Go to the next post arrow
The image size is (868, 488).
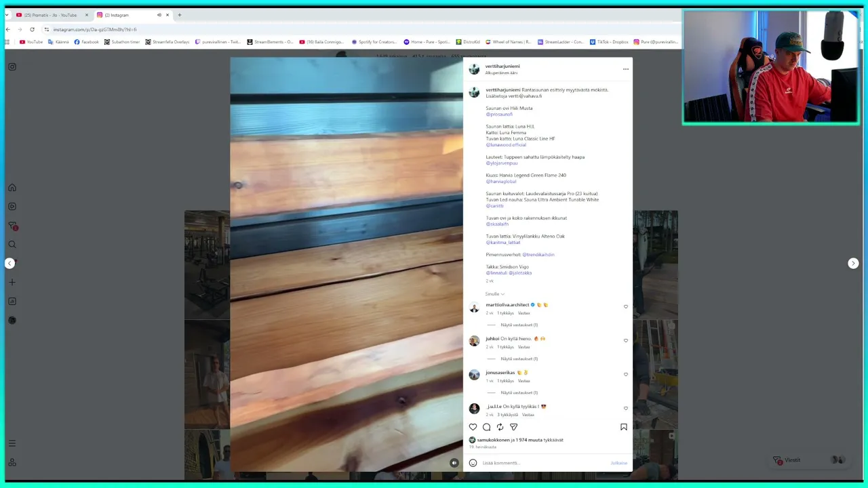853,263
